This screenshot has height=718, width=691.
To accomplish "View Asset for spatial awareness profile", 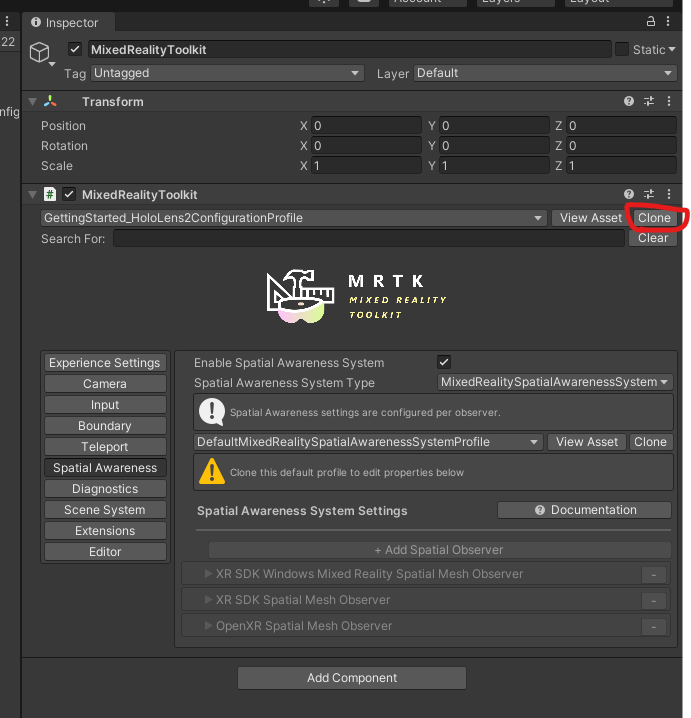I will click(587, 442).
